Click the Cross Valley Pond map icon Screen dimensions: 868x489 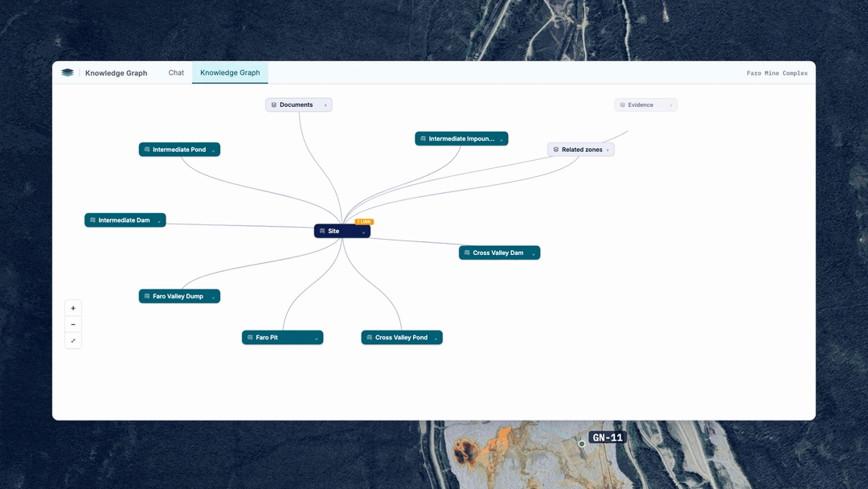[369, 337]
